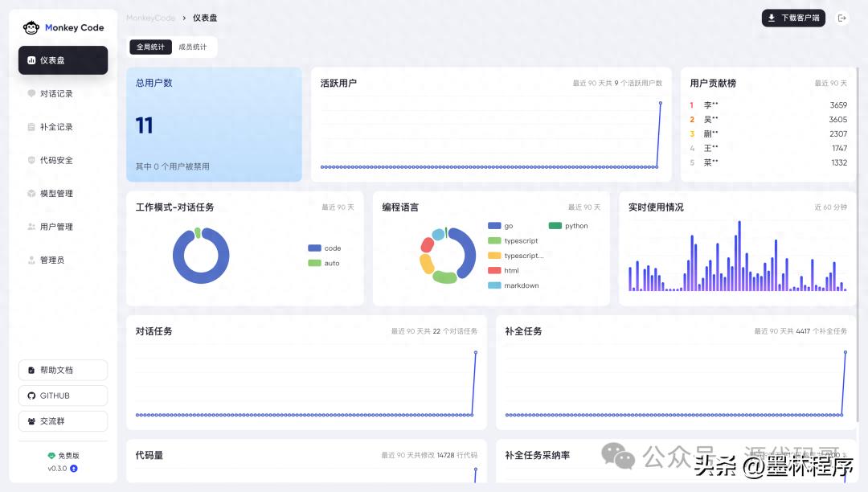The width and height of the screenshot is (868, 492).
Task: Toggle the python legend swatch
Action: pyautogui.click(x=555, y=226)
